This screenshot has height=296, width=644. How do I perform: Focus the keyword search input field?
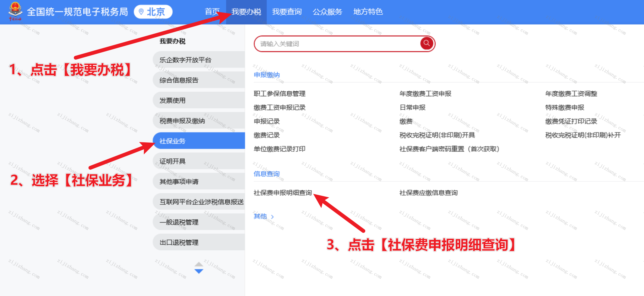337,44
